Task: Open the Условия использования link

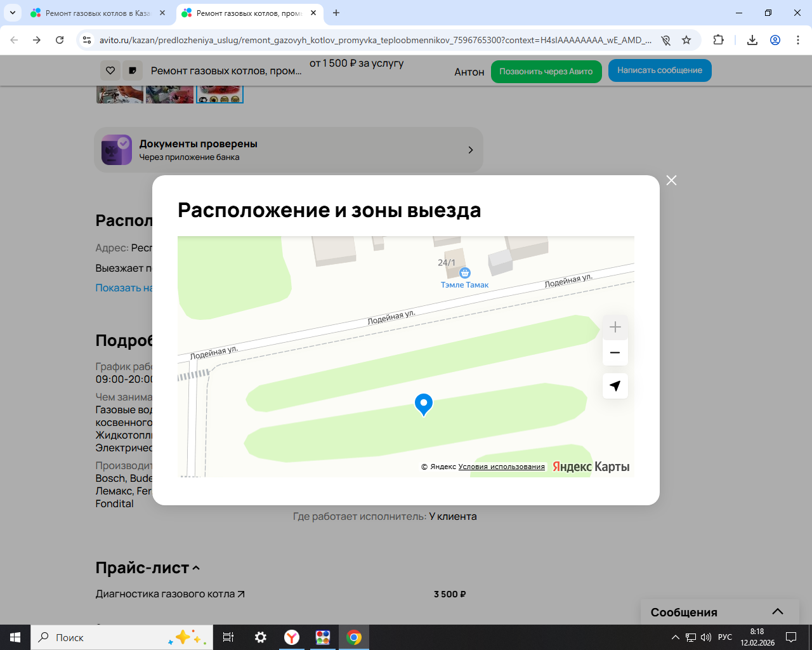Action: tap(501, 467)
